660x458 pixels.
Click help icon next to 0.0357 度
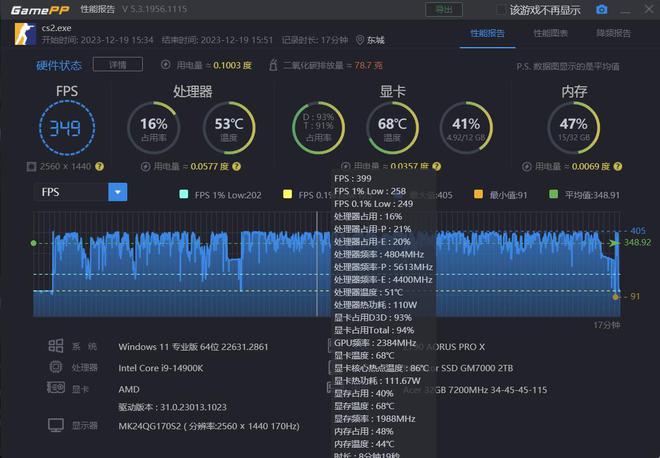point(436,167)
